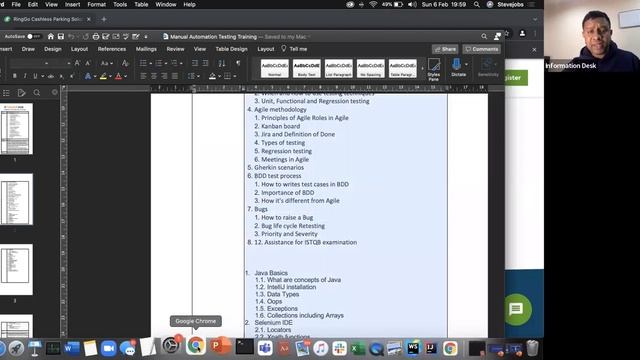640x360 pixels.
Task: Sort the selected text
Action: click(222, 63)
